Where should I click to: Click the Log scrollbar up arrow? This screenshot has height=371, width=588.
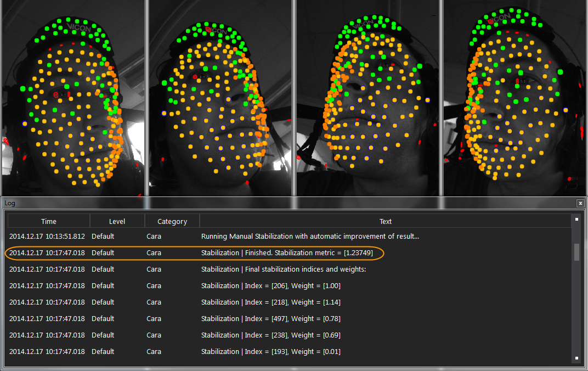[576, 219]
